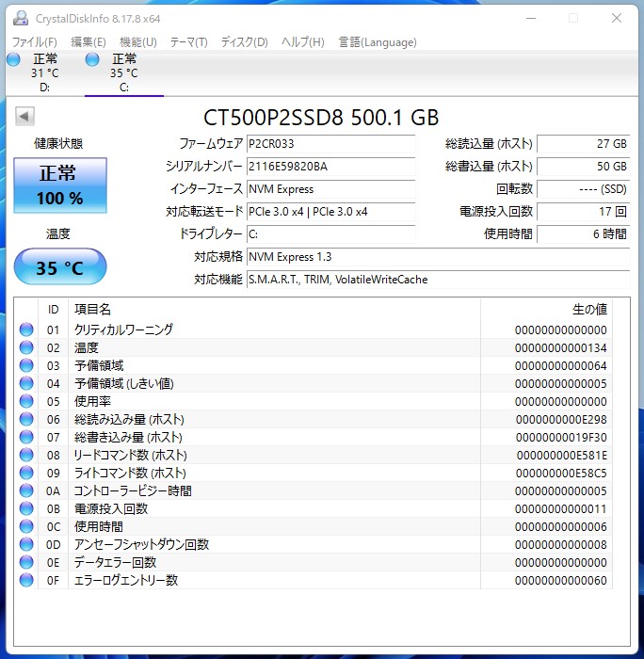Click status orb for 使用時間 row 0C

[26, 526]
